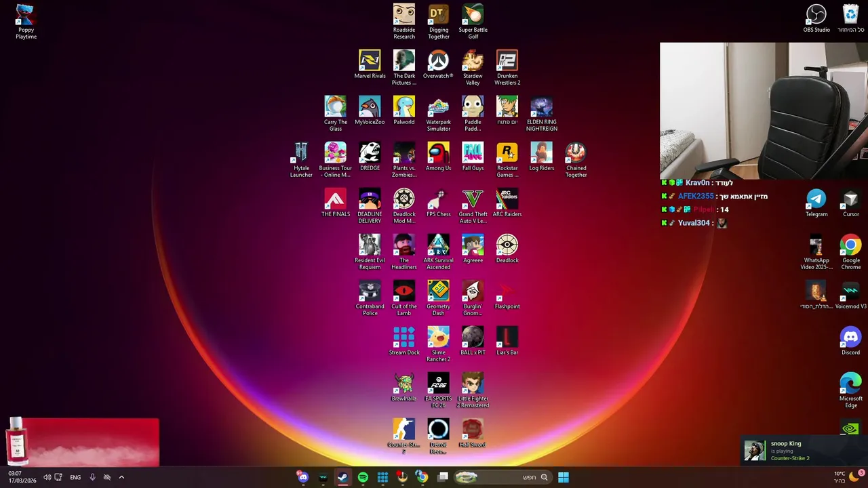Launch Telegram from the desktop
Image resolution: width=868 pixels, height=488 pixels.
[816, 203]
